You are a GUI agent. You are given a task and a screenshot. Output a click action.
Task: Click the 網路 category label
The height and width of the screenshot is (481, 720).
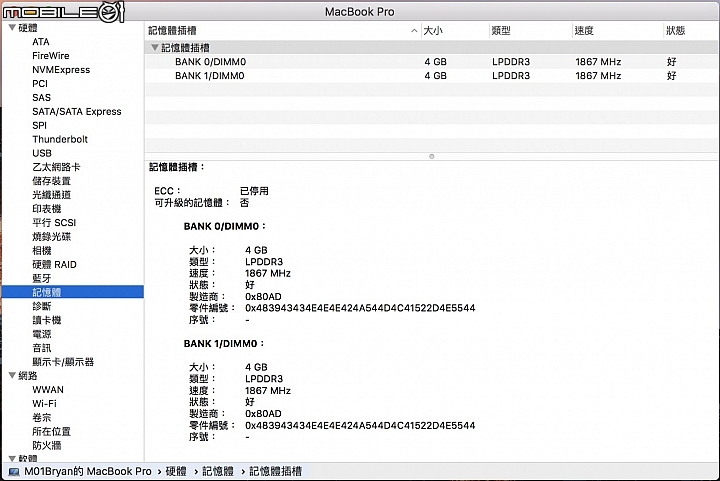coord(28,375)
